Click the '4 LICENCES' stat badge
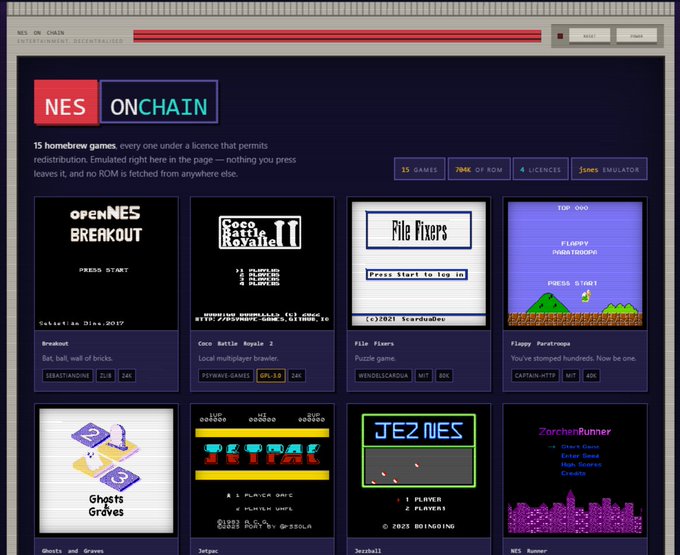Image resolution: width=680 pixels, height=555 pixels. [540, 169]
